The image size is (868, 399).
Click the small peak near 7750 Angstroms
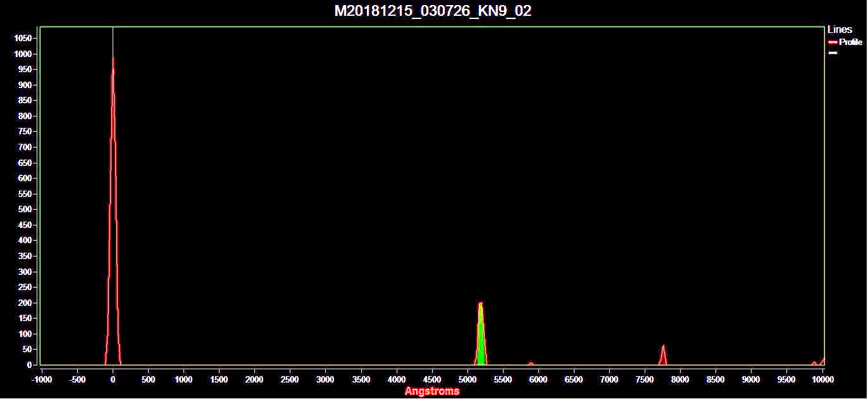point(663,355)
